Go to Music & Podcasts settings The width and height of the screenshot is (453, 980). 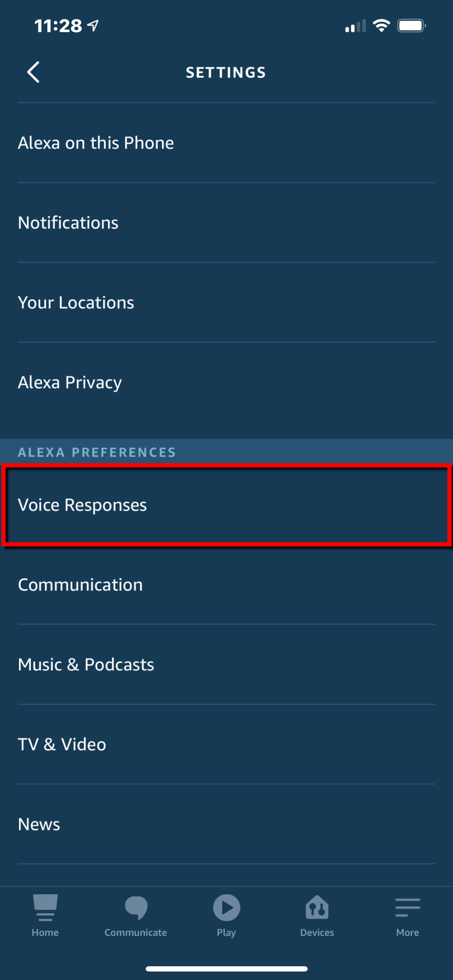pyautogui.click(x=226, y=665)
